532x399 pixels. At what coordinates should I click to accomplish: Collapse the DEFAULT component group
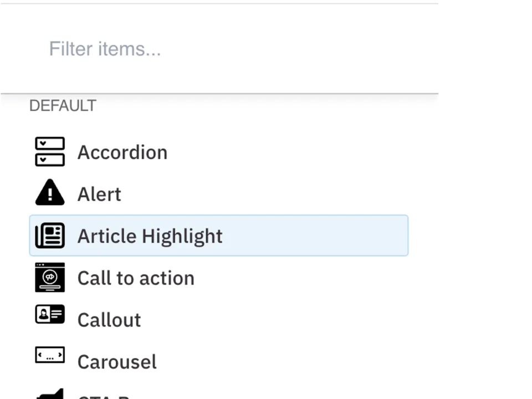click(63, 105)
